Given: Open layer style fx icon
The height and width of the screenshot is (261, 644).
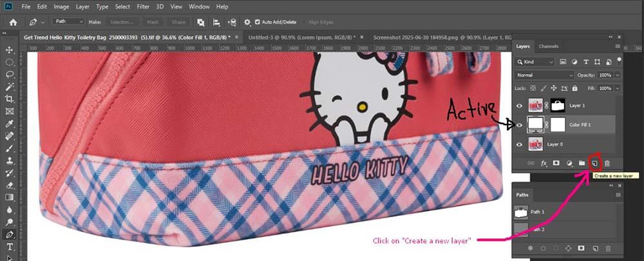Looking at the screenshot, I should [x=544, y=163].
